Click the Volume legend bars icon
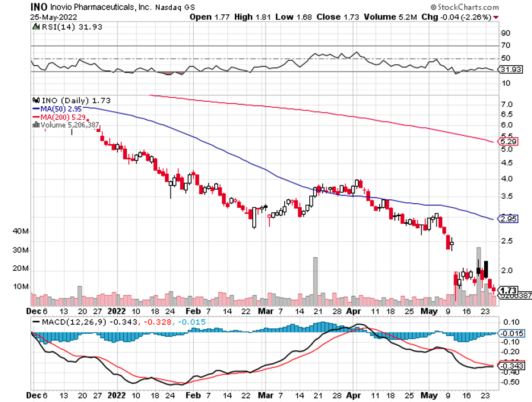 [36, 125]
